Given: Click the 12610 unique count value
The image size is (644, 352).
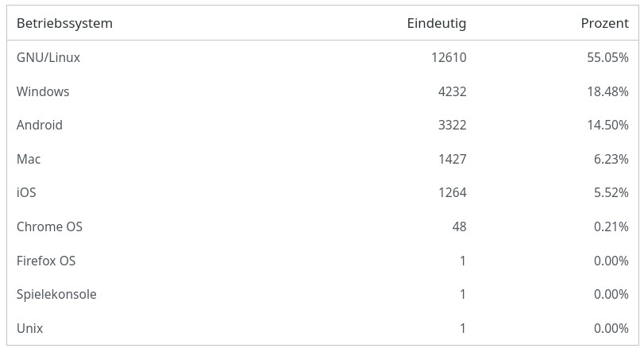Looking at the screenshot, I should tap(449, 57).
